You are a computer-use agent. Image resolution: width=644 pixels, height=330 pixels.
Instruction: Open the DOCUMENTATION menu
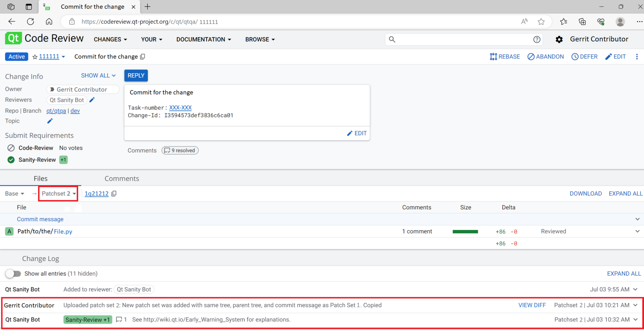tap(204, 39)
